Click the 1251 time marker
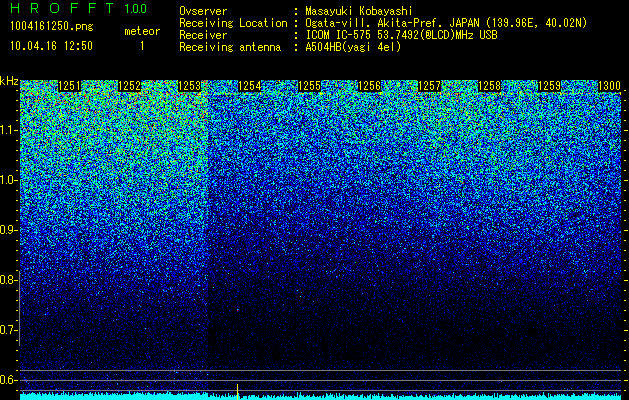This screenshot has width=629, height=400. [x=69, y=86]
